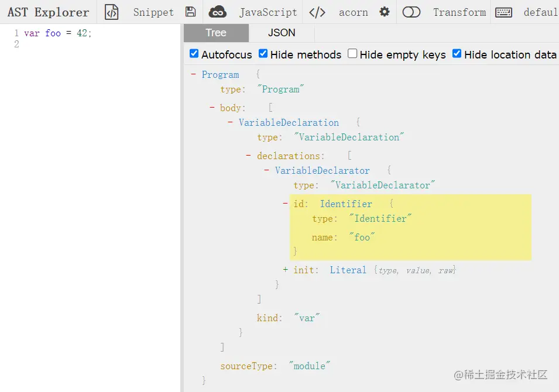Screen dimensions: 559x392
Task: Open parser settings gear icon
Action: coord(385,12)
